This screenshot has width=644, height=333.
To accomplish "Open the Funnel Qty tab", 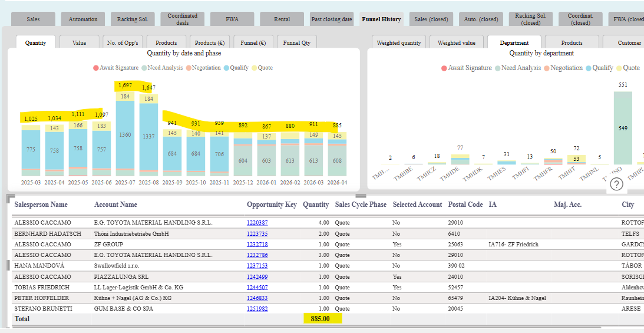I will click(297, 42).
